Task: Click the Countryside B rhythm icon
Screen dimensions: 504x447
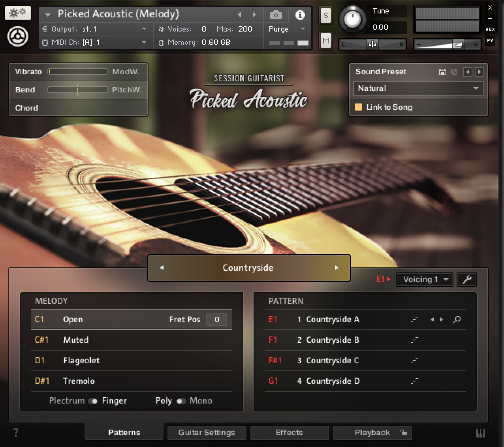Action: (414, 340)
